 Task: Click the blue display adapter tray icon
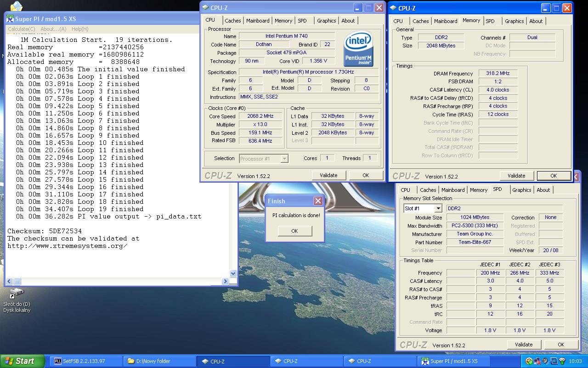pos(554,361)
